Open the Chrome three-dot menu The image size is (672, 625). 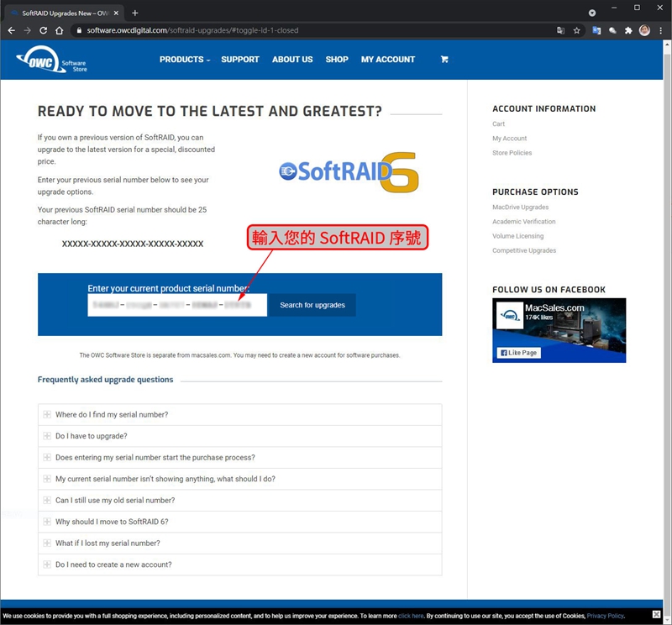point(660,30)
